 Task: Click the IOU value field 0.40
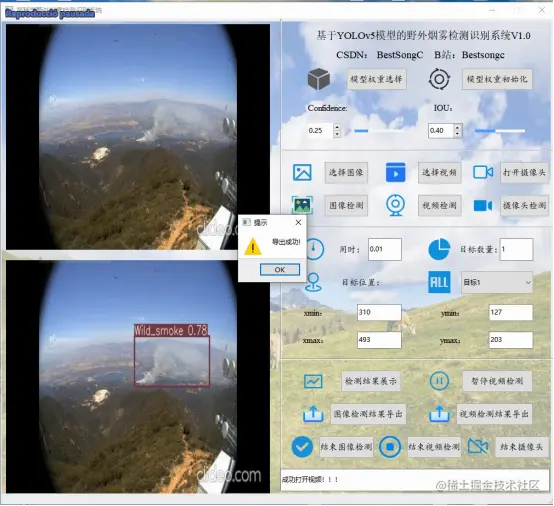(x=441, y=131)
